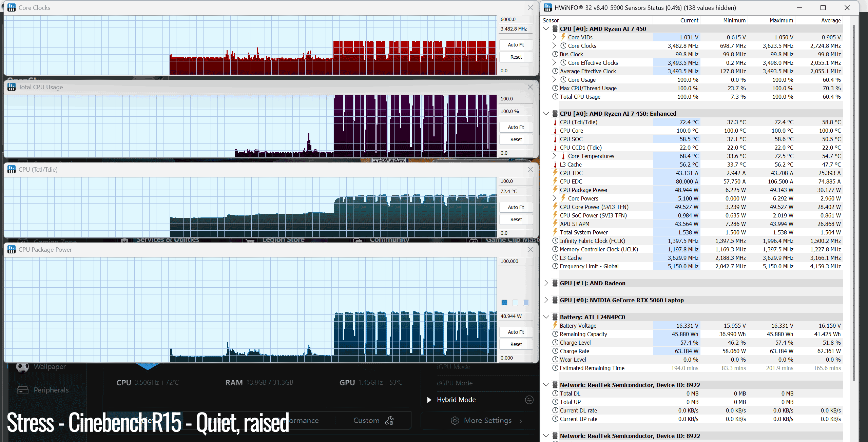Click the Total CPU Usage window HWiNFO icon

(12, 87)
